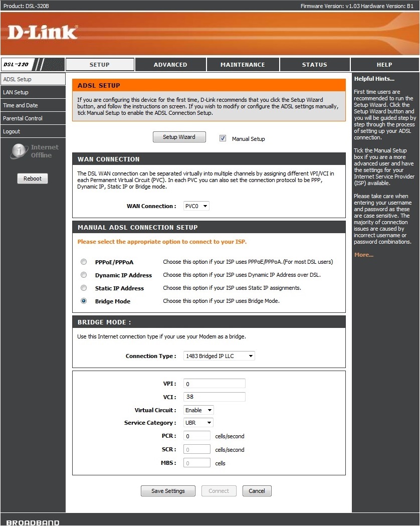Viewport: 420px width, 526px height.
Task: Open the WAN Connection PVC0 dropdown
Action: (x=195, y=206)
